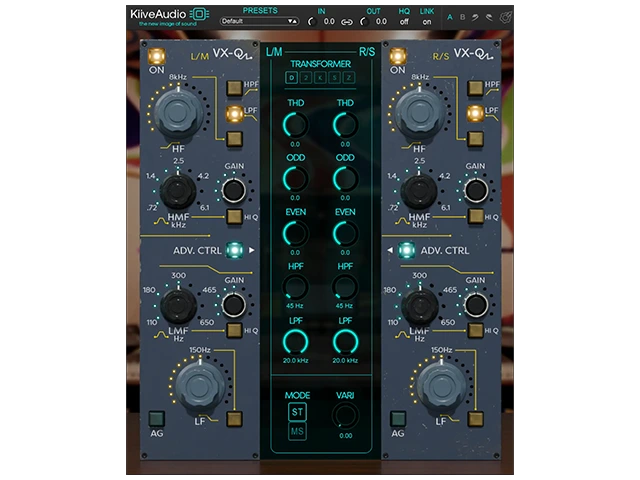Select transformer type S

[x=334, y=78]
